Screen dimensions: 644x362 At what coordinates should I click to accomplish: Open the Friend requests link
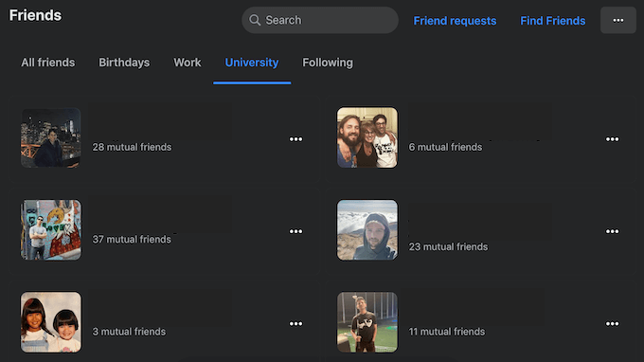[x=455, y=21]
